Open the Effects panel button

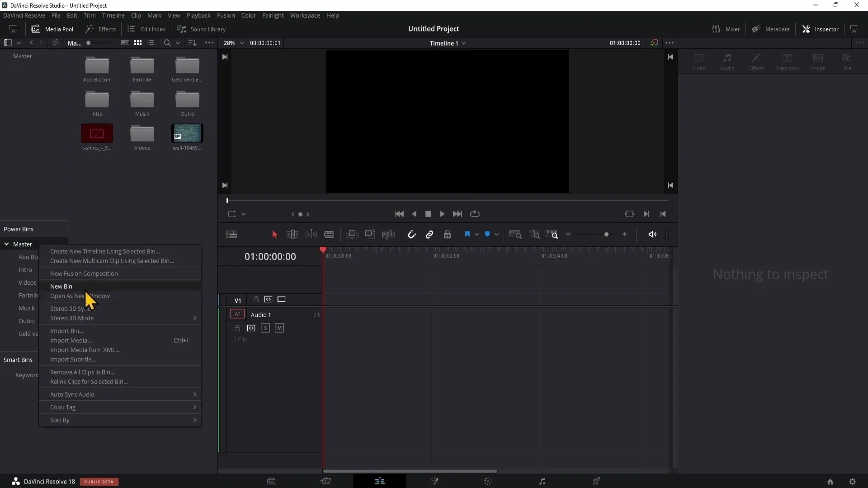(101, 29)
